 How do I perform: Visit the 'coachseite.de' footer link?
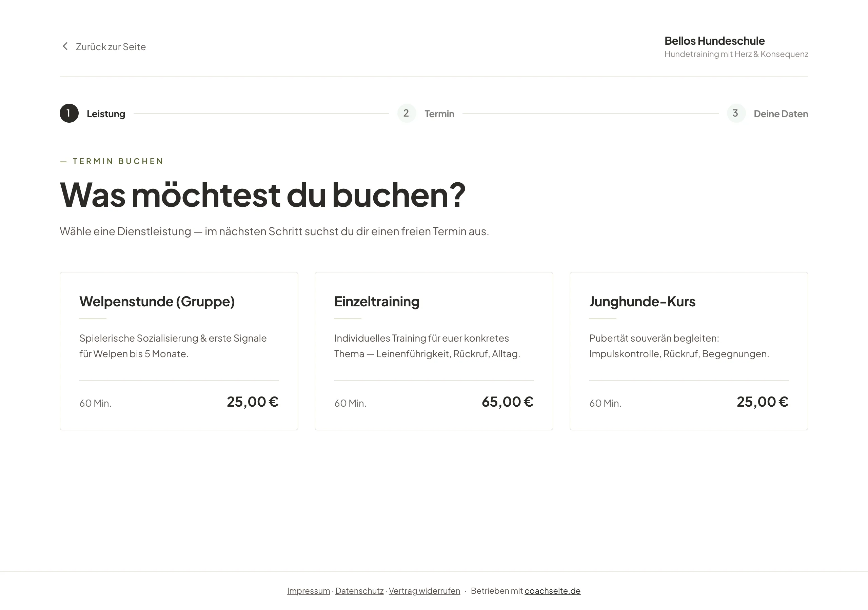pos(552,591)
